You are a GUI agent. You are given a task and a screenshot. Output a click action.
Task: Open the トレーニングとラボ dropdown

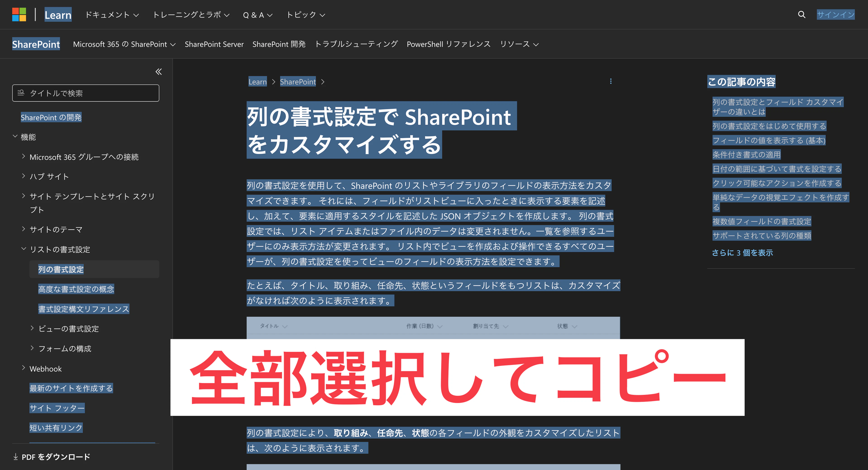pos(191,15)
